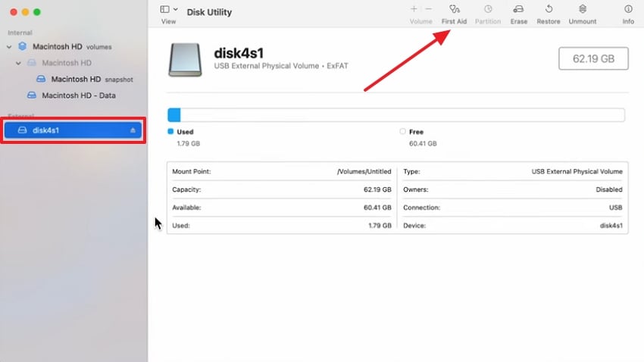
Task: Click the Restore toolbar icon
Action: (x=549, y=9)
